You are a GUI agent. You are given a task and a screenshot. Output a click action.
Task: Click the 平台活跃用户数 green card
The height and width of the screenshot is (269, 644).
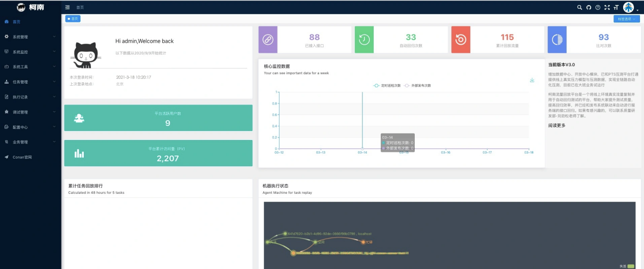(x=158, y=118)
